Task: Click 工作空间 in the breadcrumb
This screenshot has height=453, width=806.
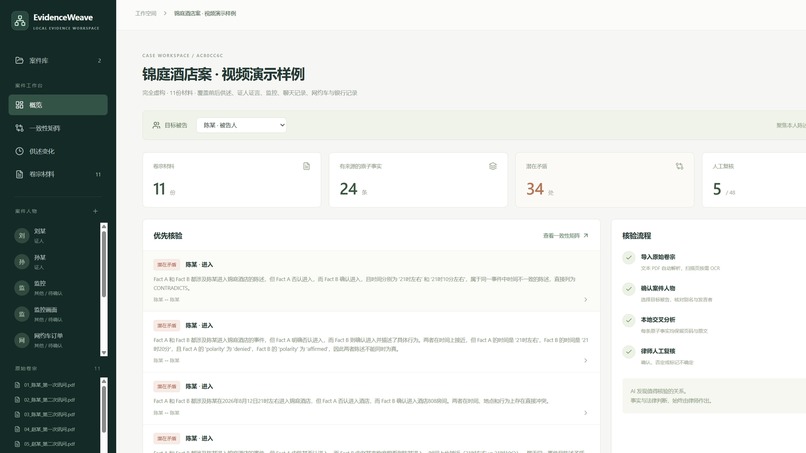Action: 145,13
